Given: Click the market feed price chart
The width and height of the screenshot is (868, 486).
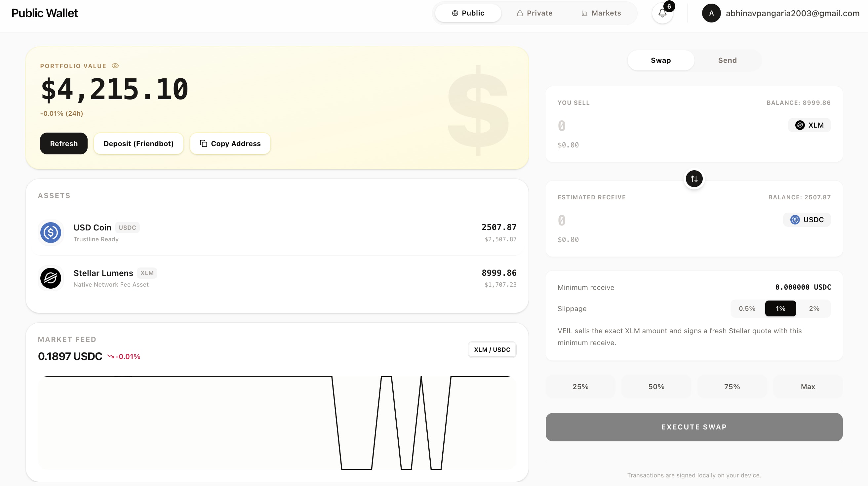Looking at the screenshot, I should point(277,423).
